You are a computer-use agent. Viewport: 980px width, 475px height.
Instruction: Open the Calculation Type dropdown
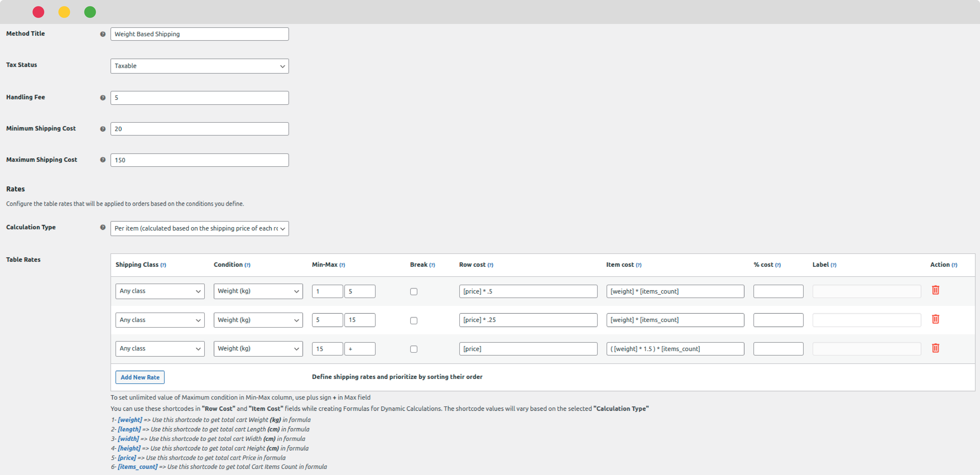click(x=199, y=228)
